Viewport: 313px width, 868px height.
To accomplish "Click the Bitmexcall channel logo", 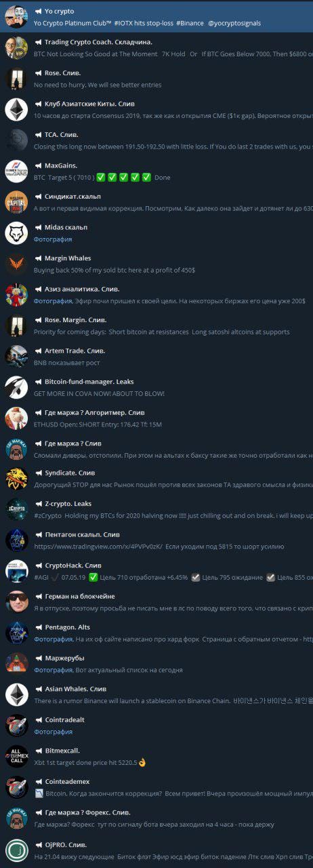I will [16, 757].
